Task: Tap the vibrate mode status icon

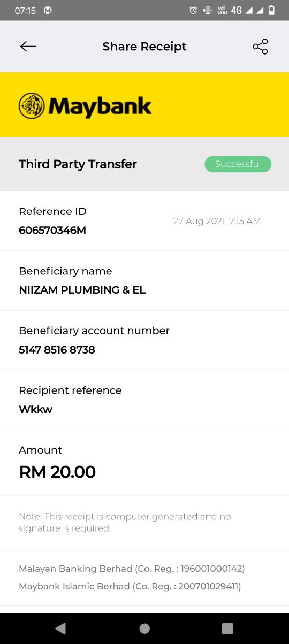Action: [208, 10]
